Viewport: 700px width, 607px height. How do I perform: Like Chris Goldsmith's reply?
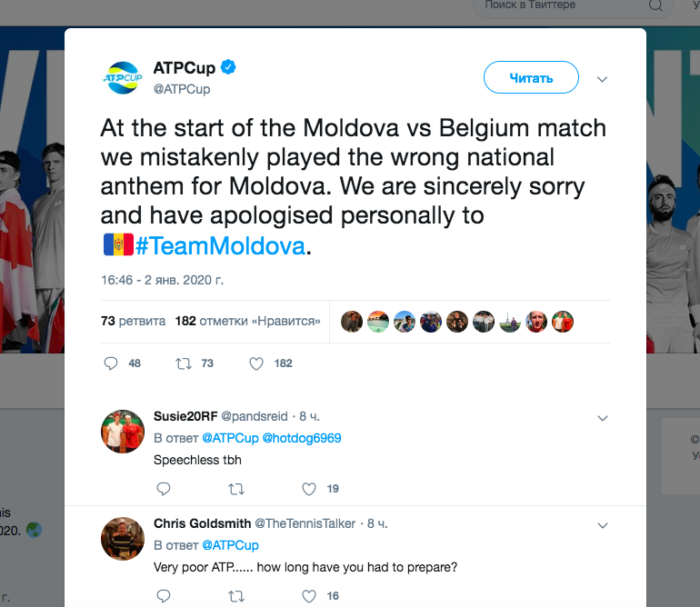(x=309, y=596)
